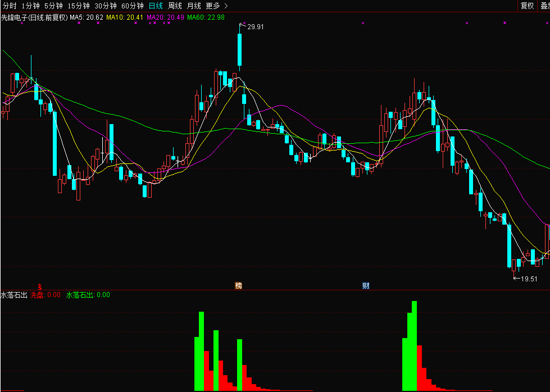This screenshot has height=392, width=550.
Task: Click 先锋电子(日线.前复权) chart title
Action: (x=34, y=17)
